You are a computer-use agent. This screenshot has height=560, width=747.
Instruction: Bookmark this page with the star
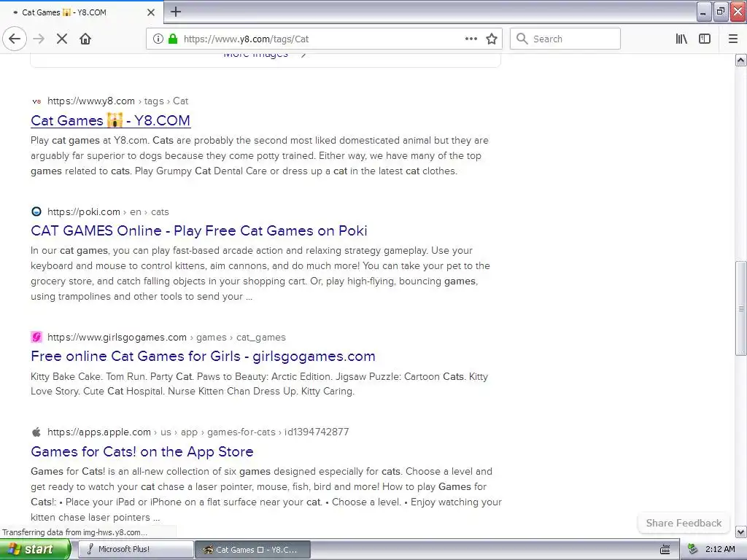pyautogui.click(x=492, y=39)
